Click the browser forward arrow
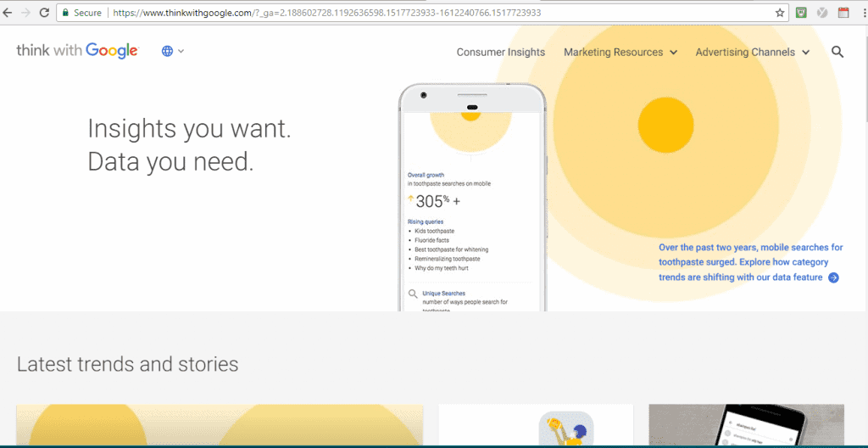Viewport: 868px width, 448px height. click(x=25, y=12)
